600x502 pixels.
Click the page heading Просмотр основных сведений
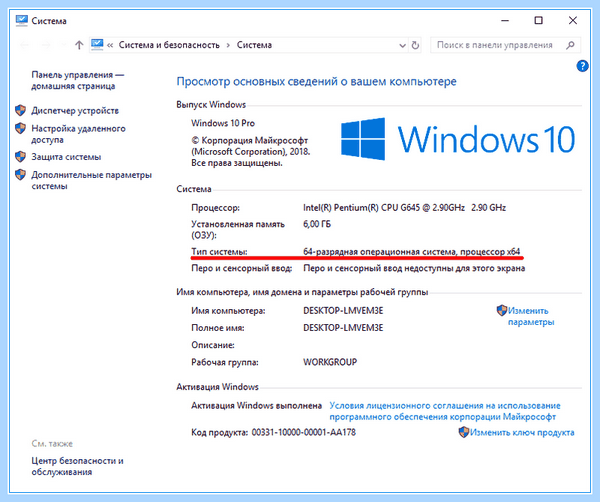coord(316,81)
